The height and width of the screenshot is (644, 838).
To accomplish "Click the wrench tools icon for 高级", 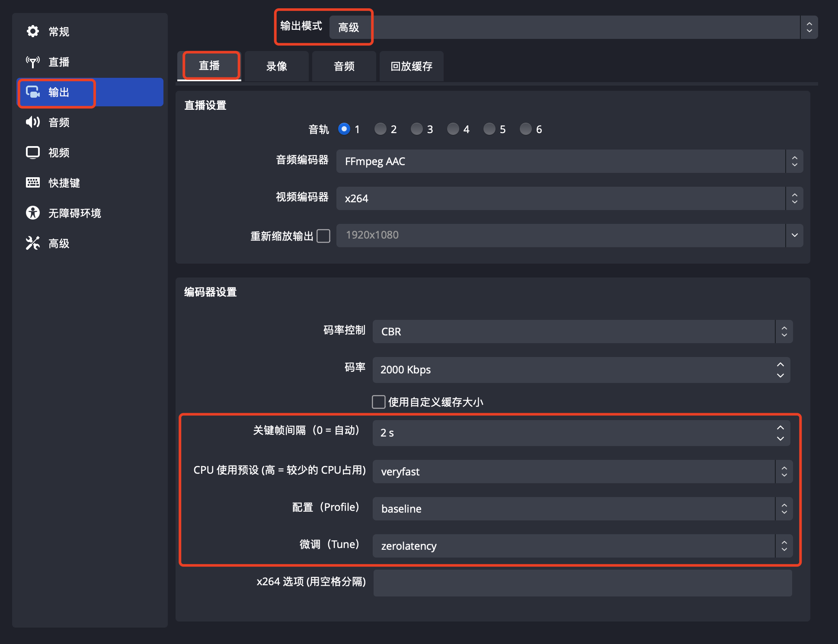I will [33, 243].
